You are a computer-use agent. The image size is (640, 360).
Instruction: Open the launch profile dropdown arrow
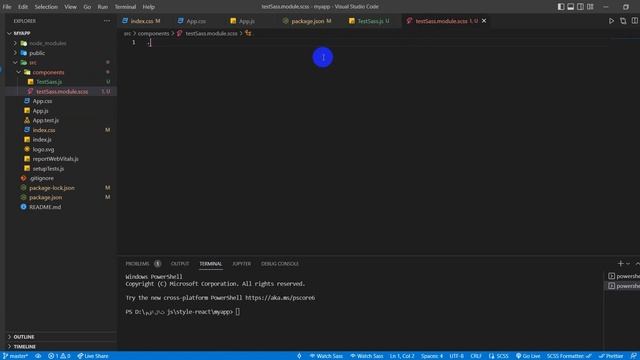click(x=628, y=264)
